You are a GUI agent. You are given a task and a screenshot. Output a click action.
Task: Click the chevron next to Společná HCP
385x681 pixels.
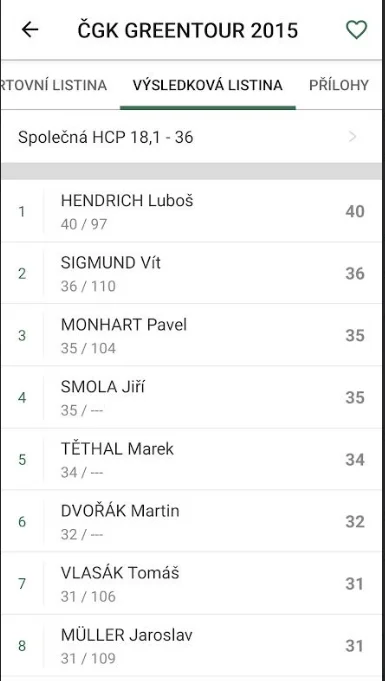click(353, 137)
